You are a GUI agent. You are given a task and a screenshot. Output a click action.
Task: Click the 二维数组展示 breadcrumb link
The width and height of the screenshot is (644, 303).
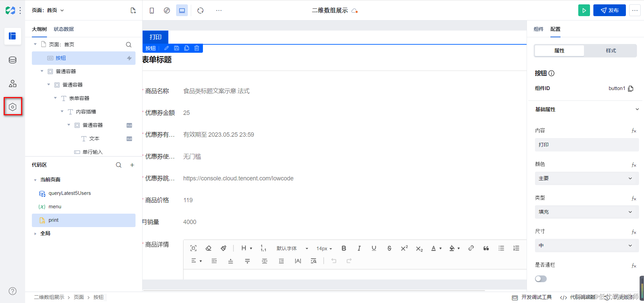click(x=49, y=297)
